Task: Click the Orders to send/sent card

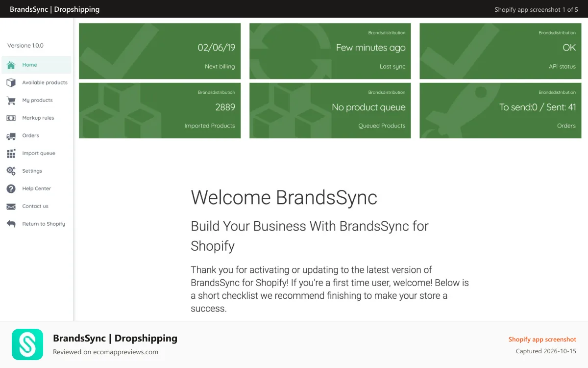Action: (x=500, y=110)
